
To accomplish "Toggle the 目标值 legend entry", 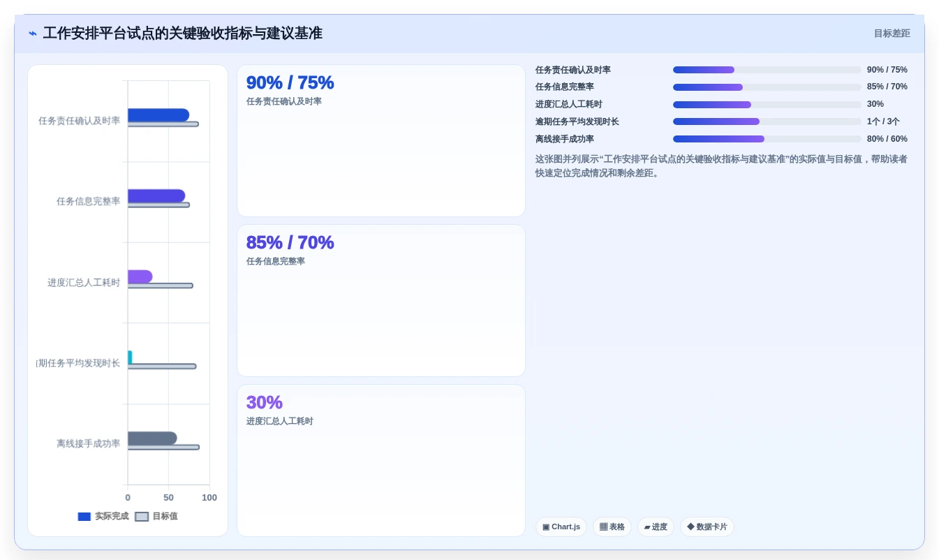I will [156, 517].
